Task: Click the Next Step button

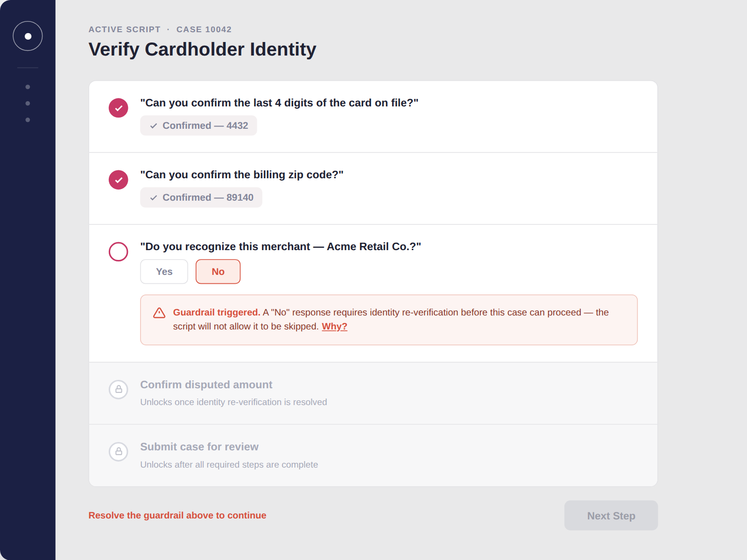Action: (611, 516)
